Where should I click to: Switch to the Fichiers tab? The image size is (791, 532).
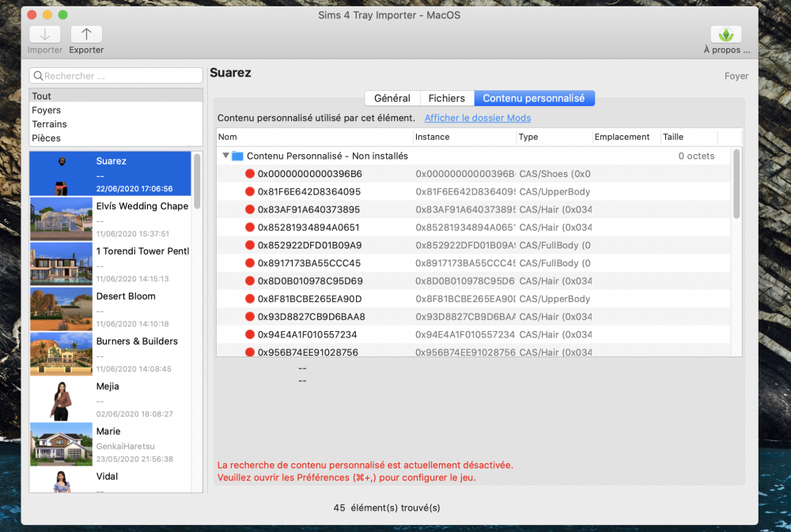(446, 98)
